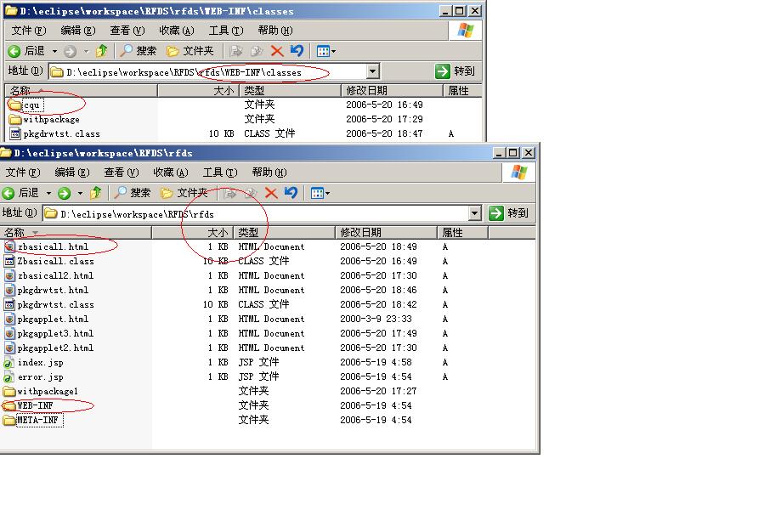Image resolution: width=764 pixels, height=532 pixels.
Task: Click green Forward button in rfds window
Action: pyautogui.click(x=65, y=193)
